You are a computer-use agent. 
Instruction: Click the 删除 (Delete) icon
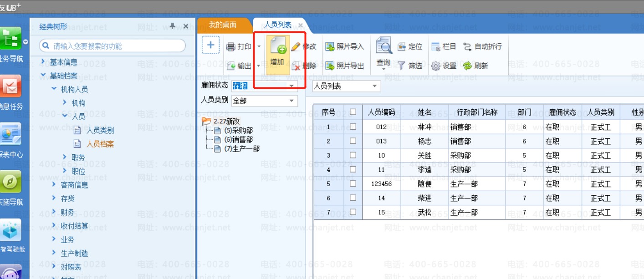(296, 66)
